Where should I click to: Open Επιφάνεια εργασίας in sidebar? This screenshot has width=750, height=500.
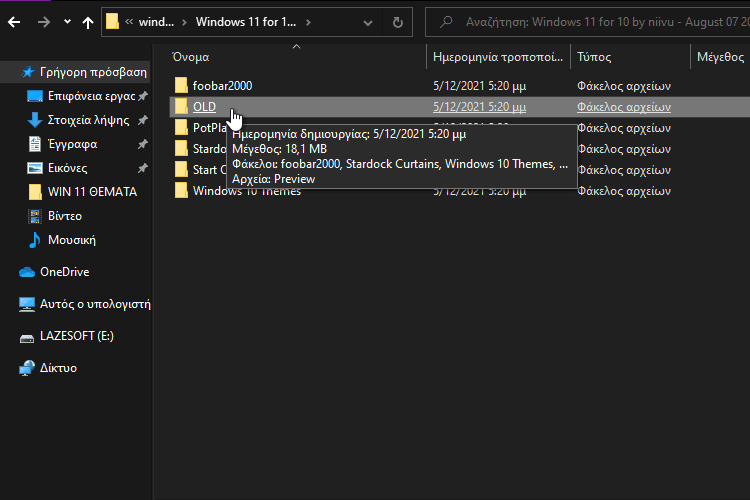[x=91, y=96]
